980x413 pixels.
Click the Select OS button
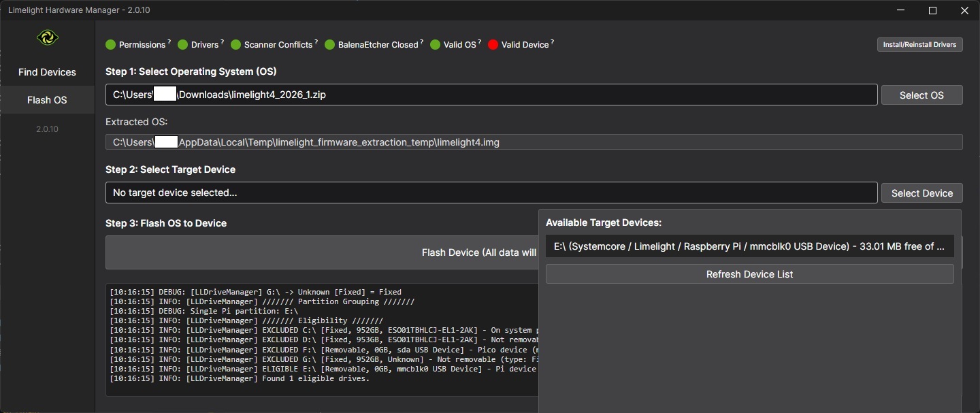(921, 95)
